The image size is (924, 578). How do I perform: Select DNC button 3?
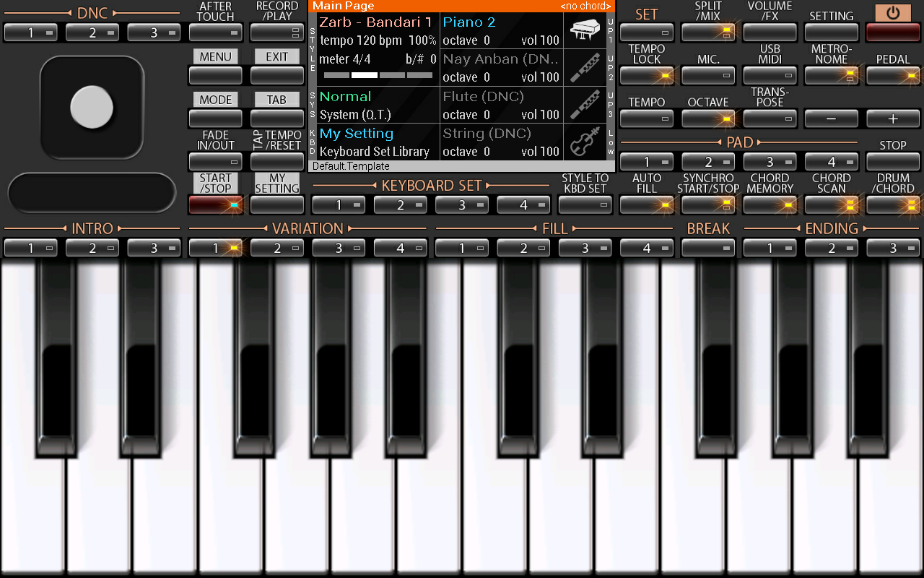coord(154,33)
